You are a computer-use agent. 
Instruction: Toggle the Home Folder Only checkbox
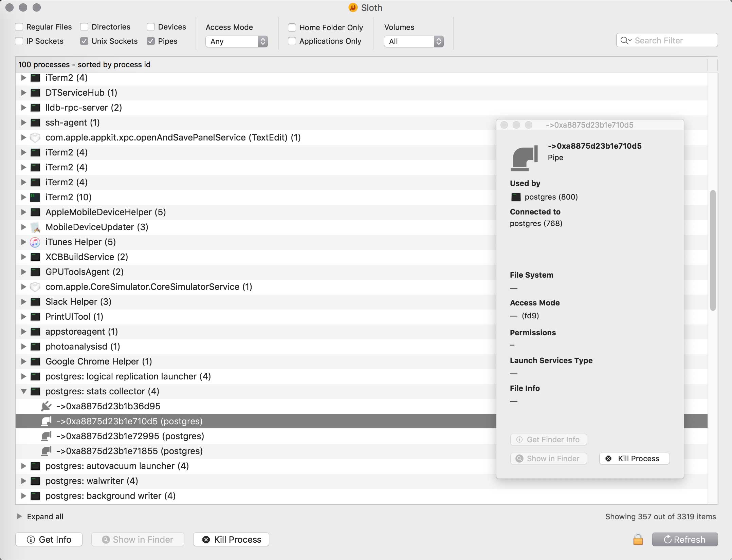(292, 27)
